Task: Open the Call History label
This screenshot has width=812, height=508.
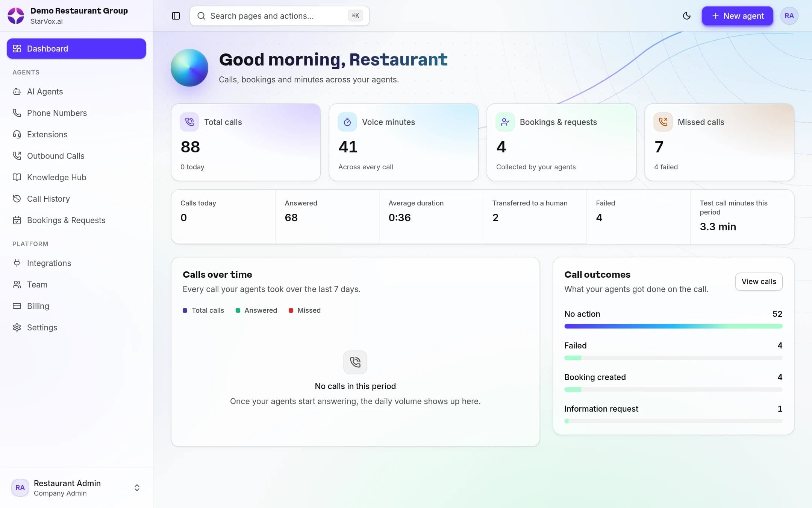Action: pos(48,199)
